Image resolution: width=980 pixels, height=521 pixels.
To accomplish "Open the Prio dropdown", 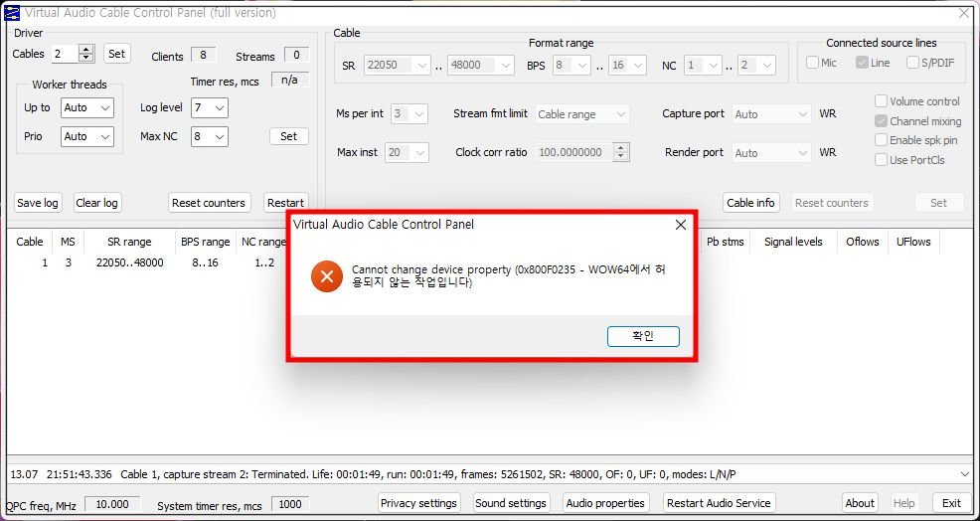I will (x=87, y=136).
